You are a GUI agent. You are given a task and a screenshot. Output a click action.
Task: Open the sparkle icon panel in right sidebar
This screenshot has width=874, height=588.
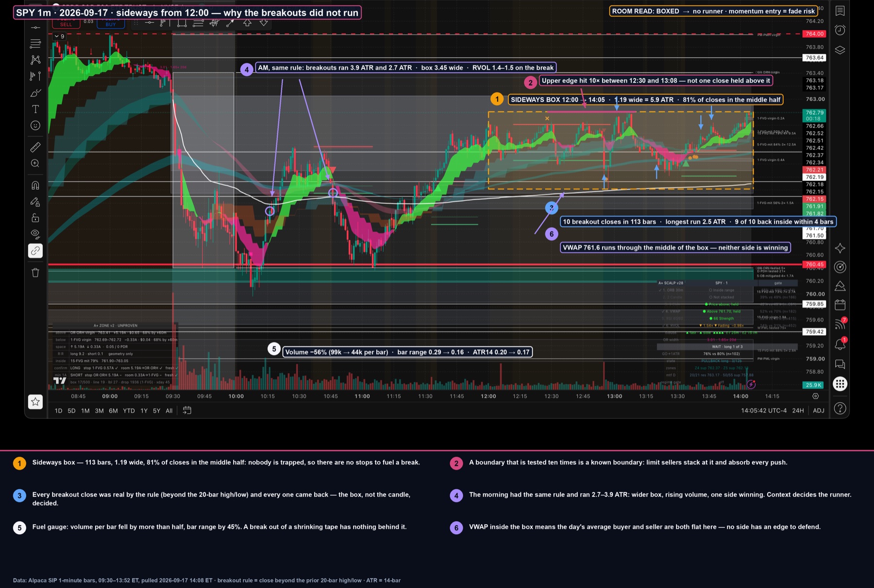(840, 248)
